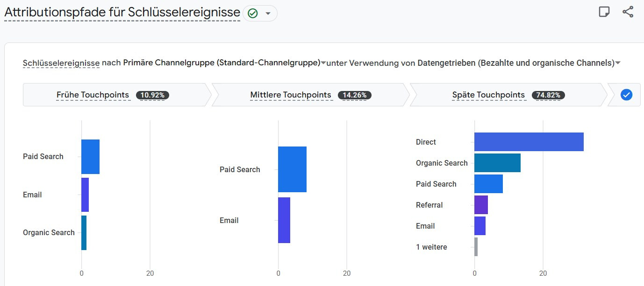Click the Schlüsselereignisse metric link
Image resolution: width=644 pixels, height=286 pixels.
coord(61,63)
